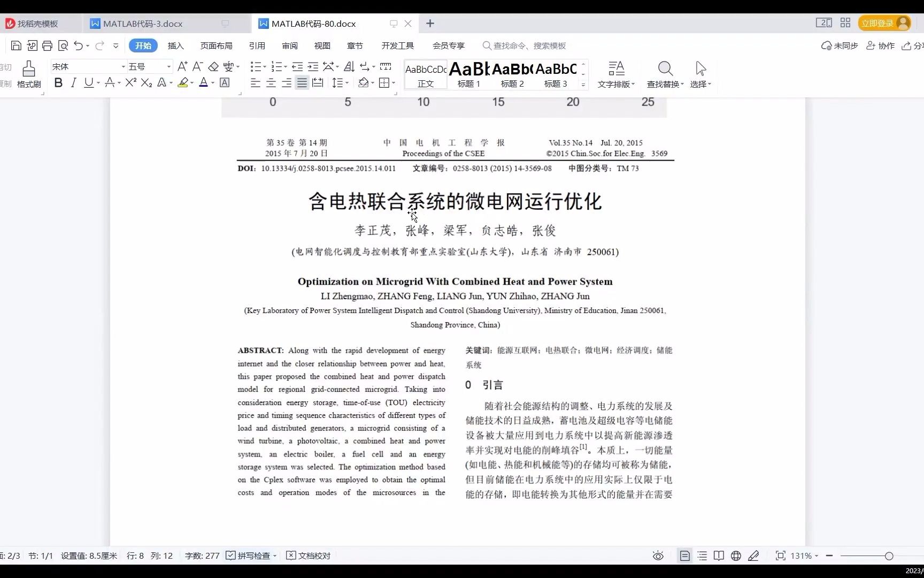The width and height of the screenshot is (924, 578).
Task: Toggle the spell check option
Action: tap(250, 556)
